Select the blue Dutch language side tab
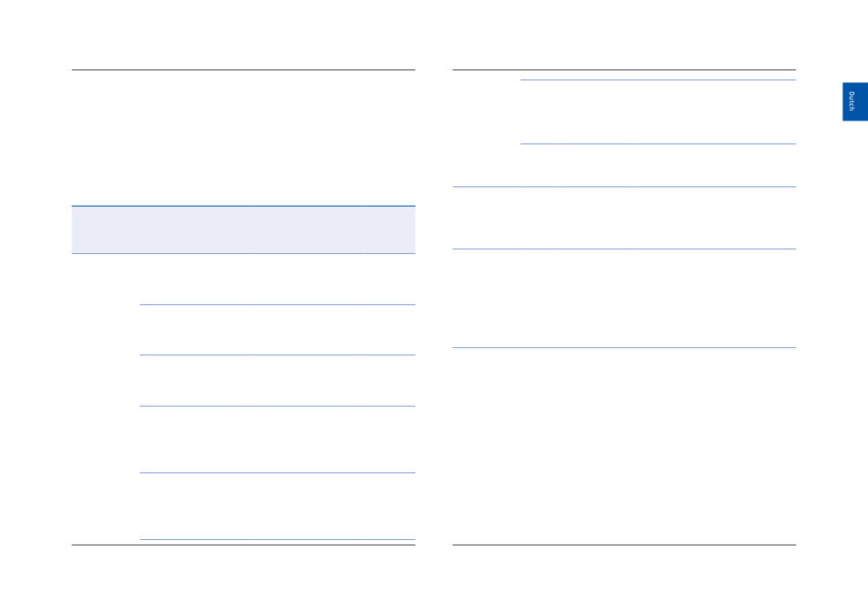Image resolution: width=868 pixels, height=614 pixels. click(854, 101)
